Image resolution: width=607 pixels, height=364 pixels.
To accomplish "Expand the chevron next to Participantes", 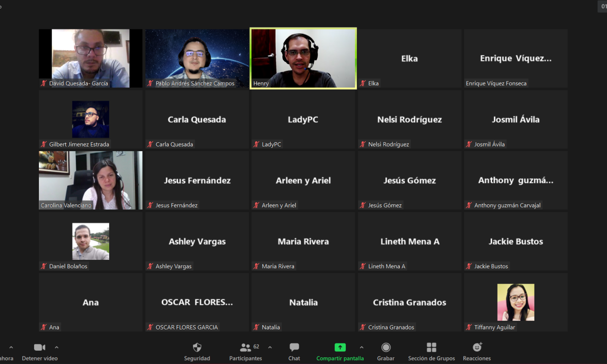I will click(x=270, y=347).
